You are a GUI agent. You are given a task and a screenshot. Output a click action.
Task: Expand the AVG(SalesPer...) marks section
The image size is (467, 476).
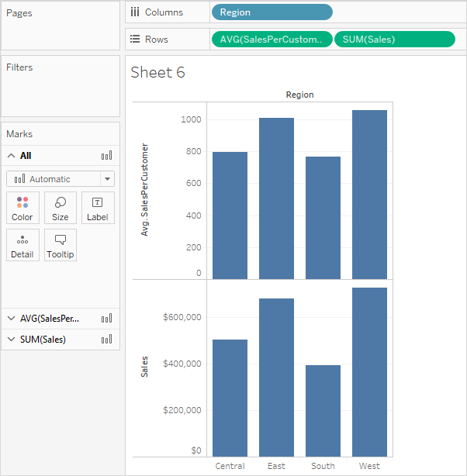point(11,318)
